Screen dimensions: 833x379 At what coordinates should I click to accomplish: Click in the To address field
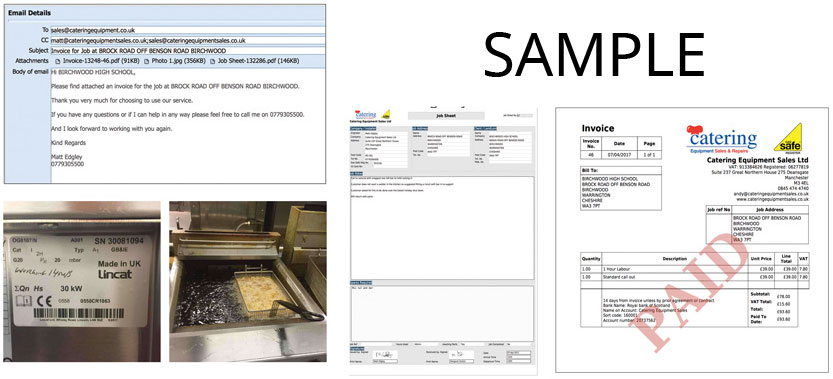click(x=188, y=30)
